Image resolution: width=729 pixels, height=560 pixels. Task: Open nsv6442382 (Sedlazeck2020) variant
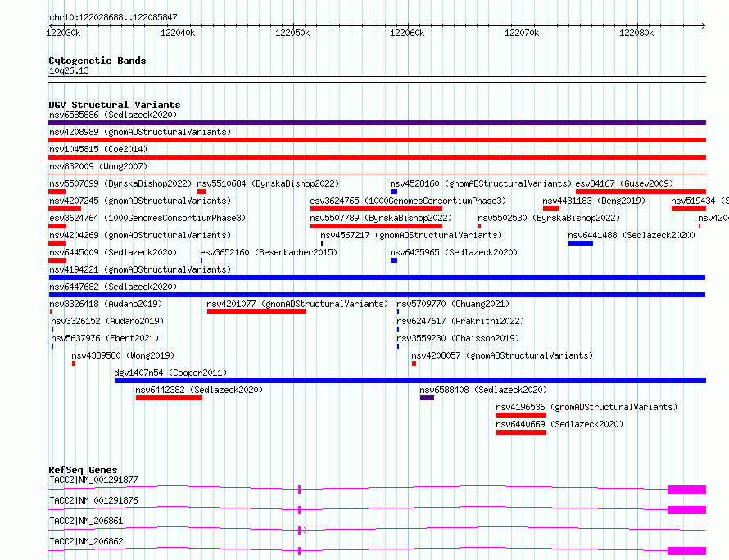[199, 390]
